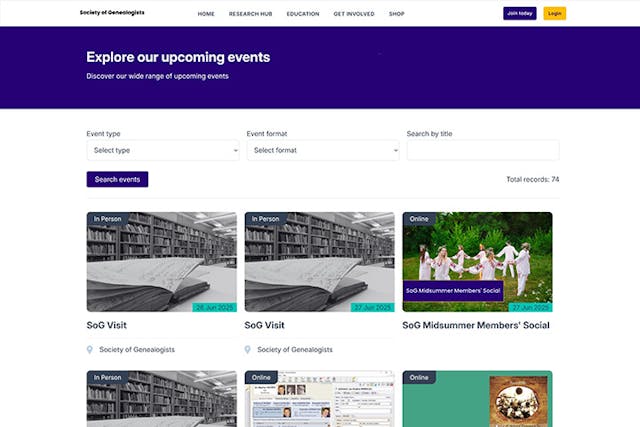Click the Online badge on the green card

[419, 377]
